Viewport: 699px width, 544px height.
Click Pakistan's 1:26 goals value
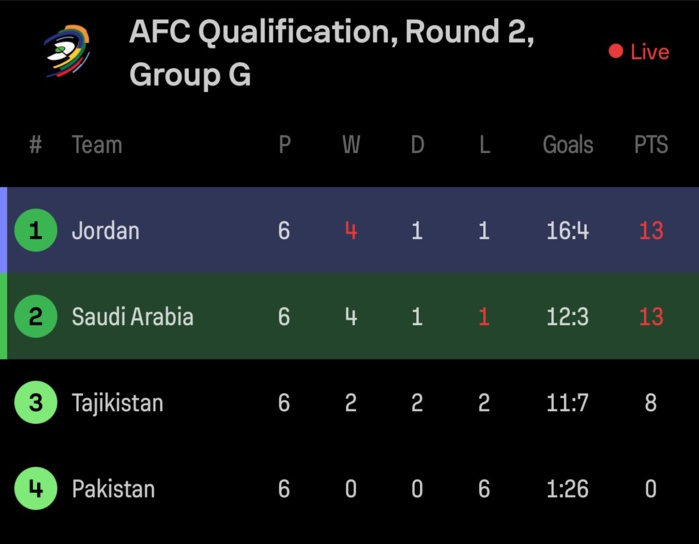click(568, 489)
